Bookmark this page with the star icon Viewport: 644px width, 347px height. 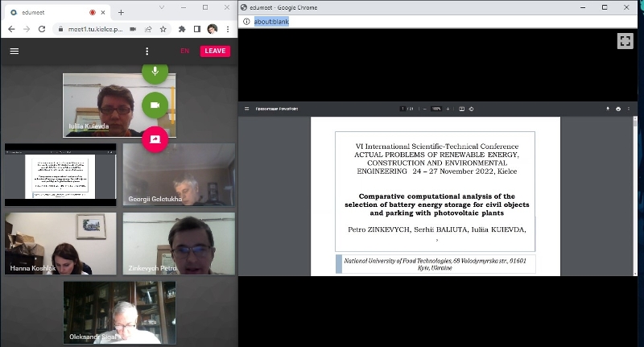(163, 29)
